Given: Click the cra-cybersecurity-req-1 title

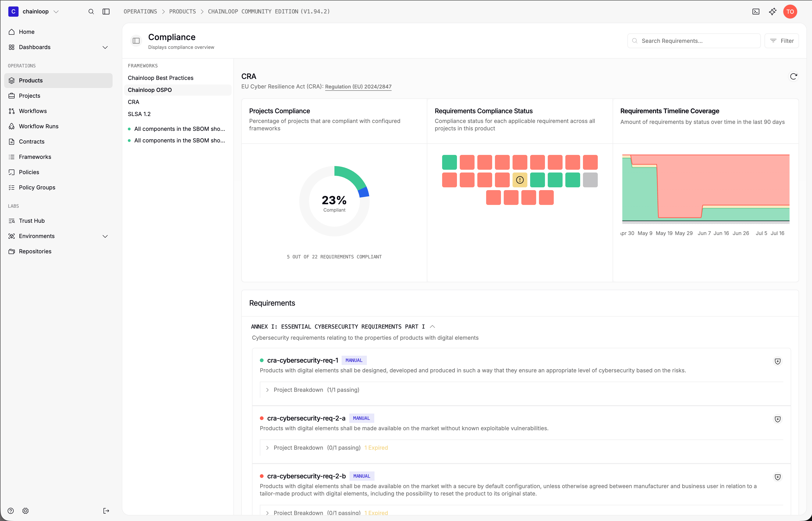Looking at the screenshot, I should 303,360.
